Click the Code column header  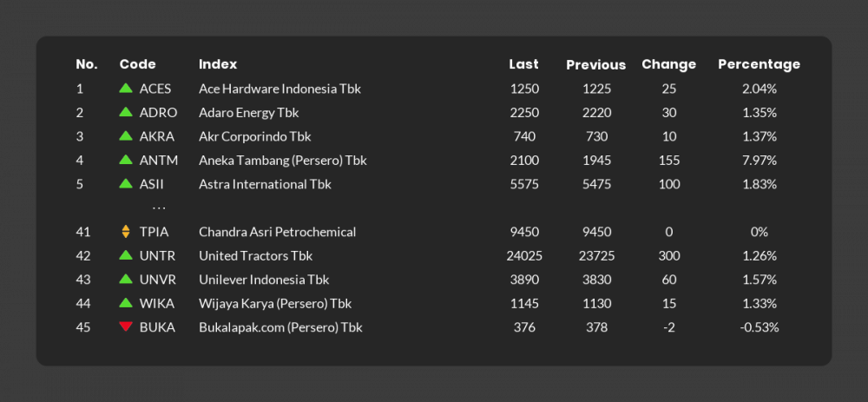[x=137, y=64]
